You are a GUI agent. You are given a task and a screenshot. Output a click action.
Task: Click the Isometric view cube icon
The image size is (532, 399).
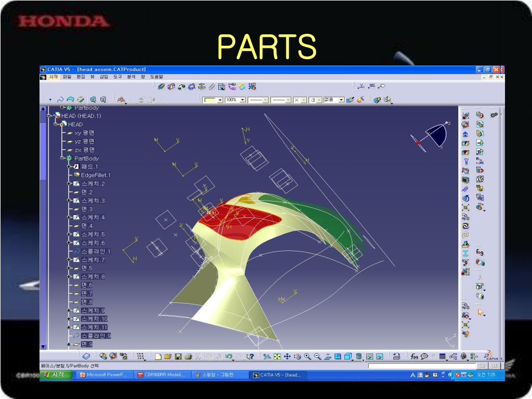click(x=348, y=356)
